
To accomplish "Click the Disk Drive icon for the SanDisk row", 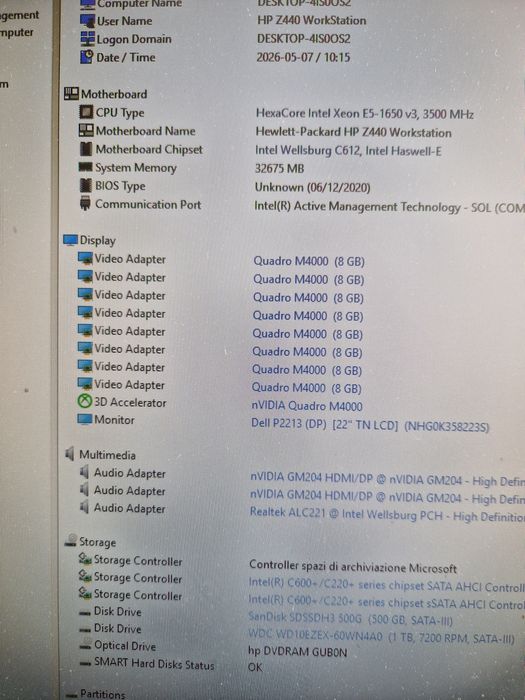I will coord(85,613).
